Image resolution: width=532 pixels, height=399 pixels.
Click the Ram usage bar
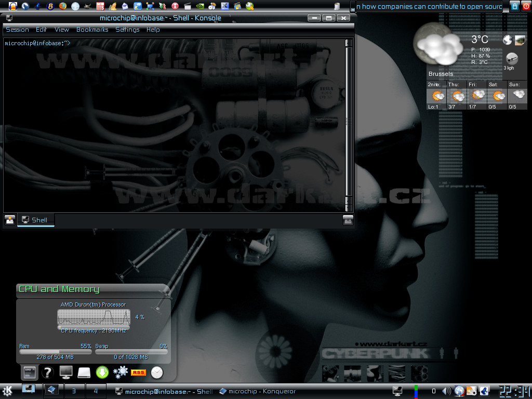[x=55, y=352]
